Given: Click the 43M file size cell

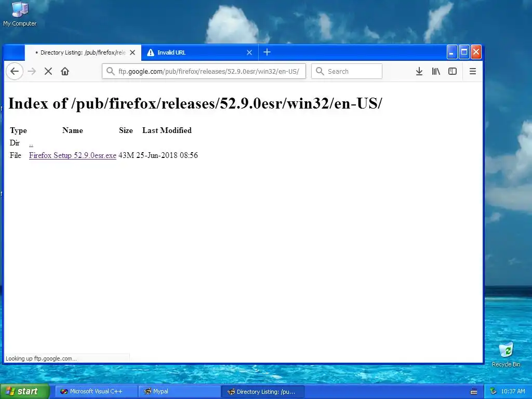Looking at the screenshot, I should (x=126, y=155).
